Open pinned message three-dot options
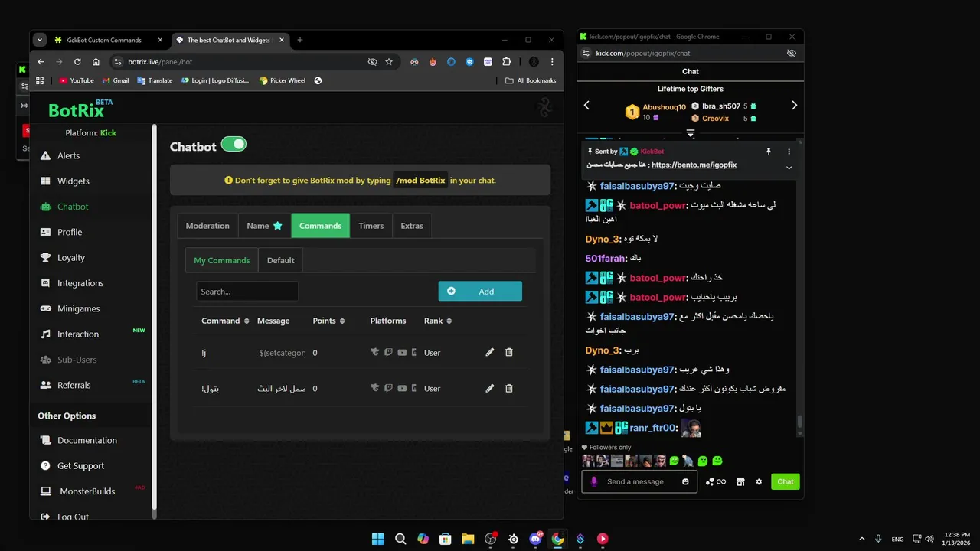Image resolution: width=980 pixels, height=551 pixels. [x=789, y=152]
